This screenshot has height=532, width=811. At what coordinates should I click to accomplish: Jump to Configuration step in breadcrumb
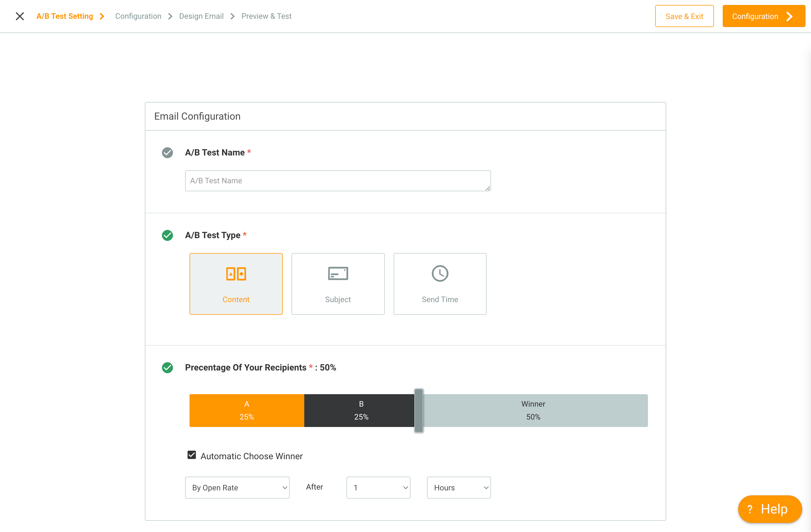(x=138, y=16)
